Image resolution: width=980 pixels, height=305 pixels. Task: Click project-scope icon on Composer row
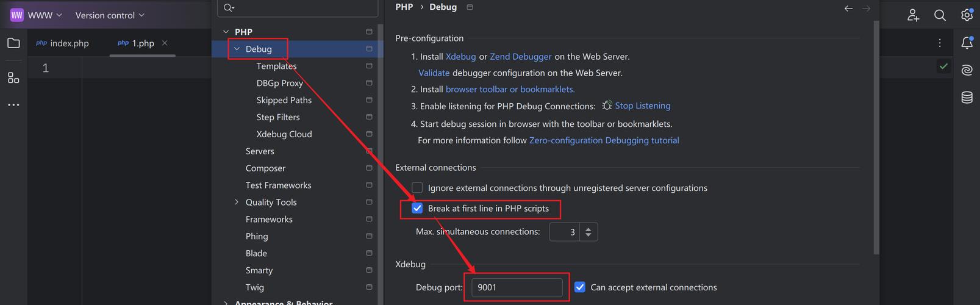369,168
